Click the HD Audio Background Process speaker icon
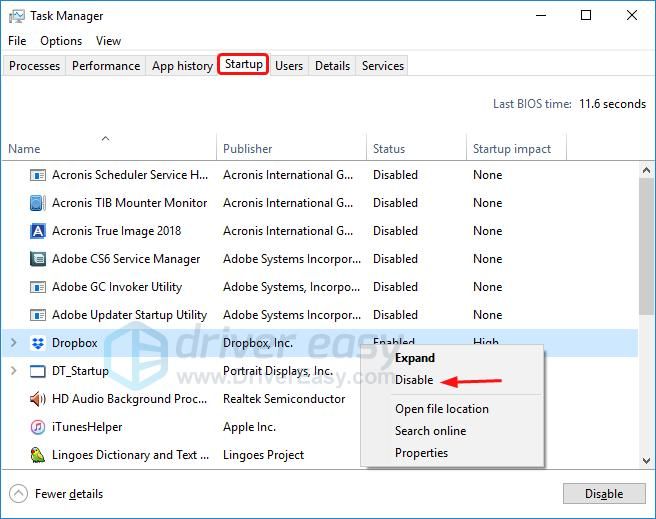Image resolution: width=656 pixels, height=519 pixels. tap(38, 399)
